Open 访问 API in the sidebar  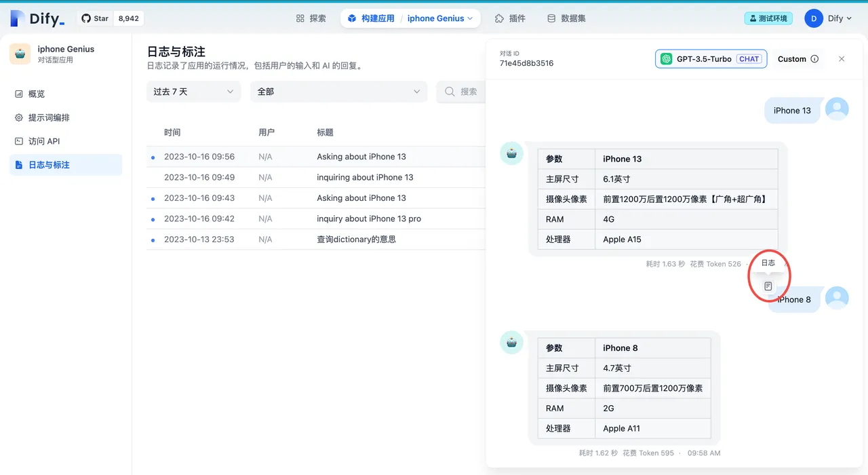[43, 141]
